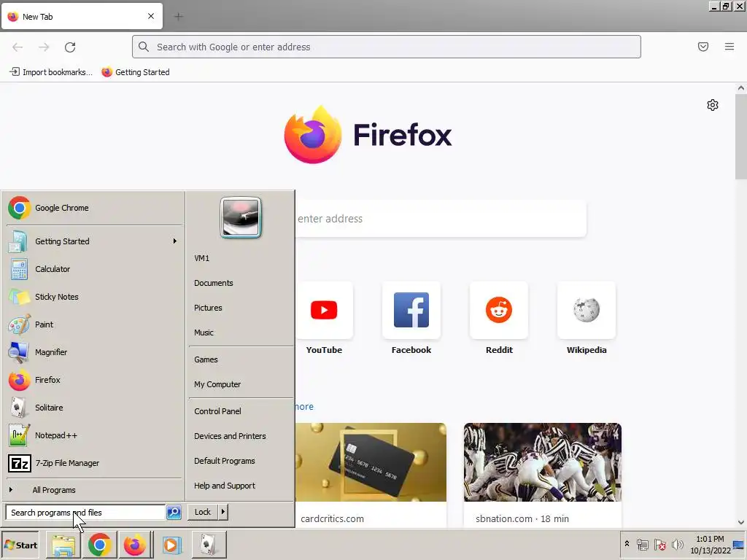Click the Show desktop tray button
This screenshot has width=747, height=560.
click(x=739, y=544)
